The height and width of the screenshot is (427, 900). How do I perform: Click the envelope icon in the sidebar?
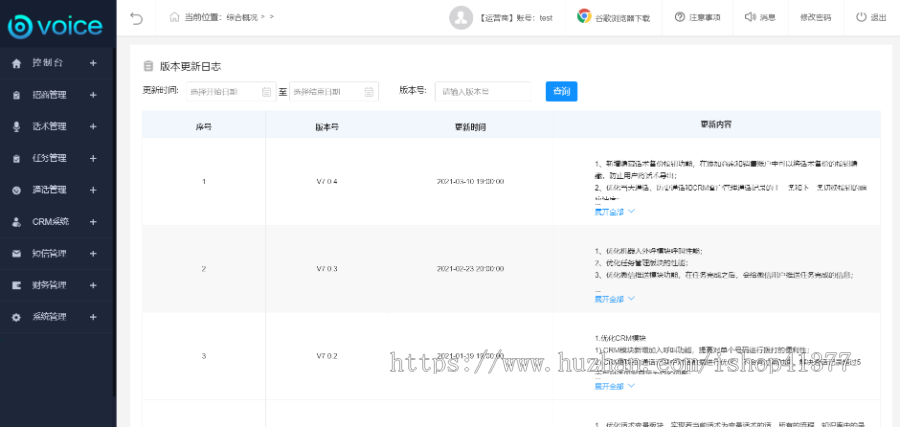16,253
